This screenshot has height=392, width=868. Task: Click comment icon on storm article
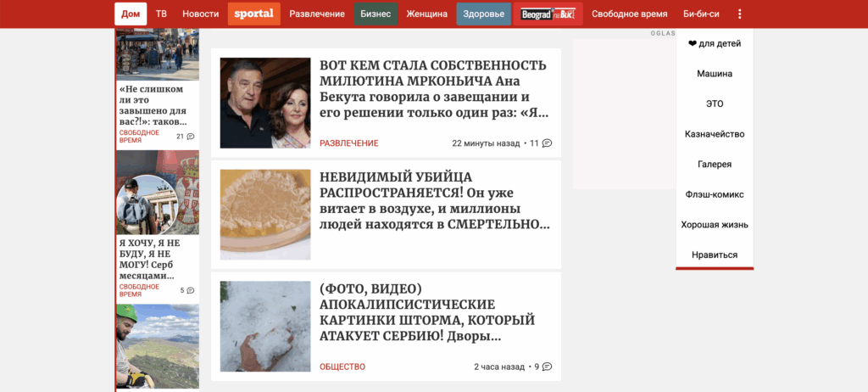point(547,367)
